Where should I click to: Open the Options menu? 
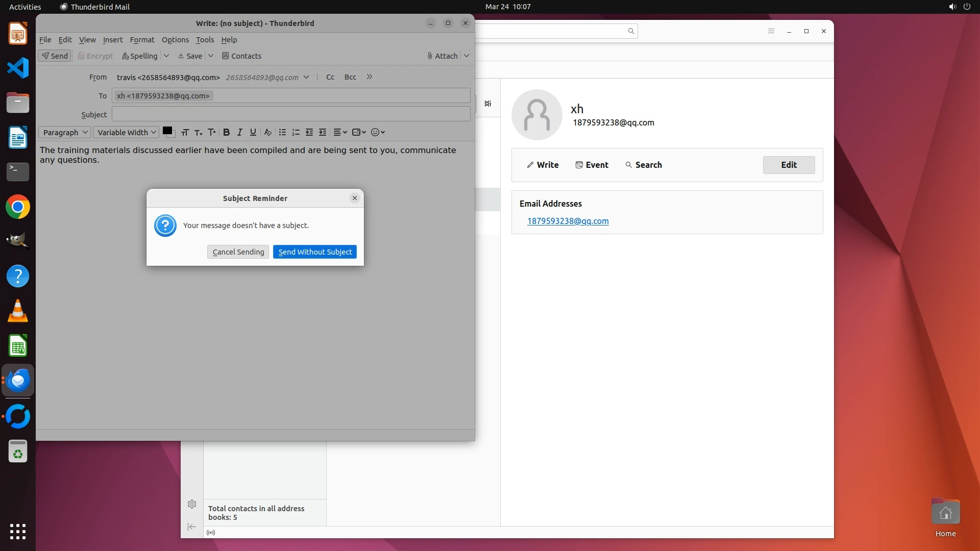coord(175,40)
